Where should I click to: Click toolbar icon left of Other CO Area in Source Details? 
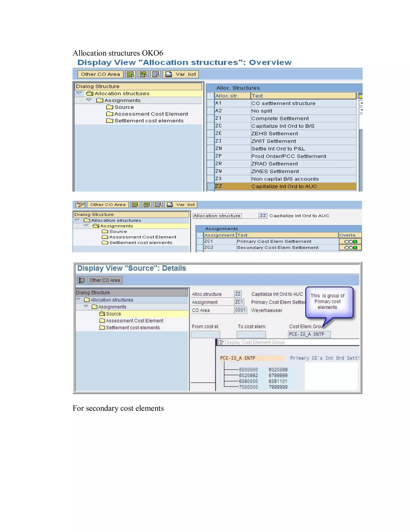(x=81, y=280)
